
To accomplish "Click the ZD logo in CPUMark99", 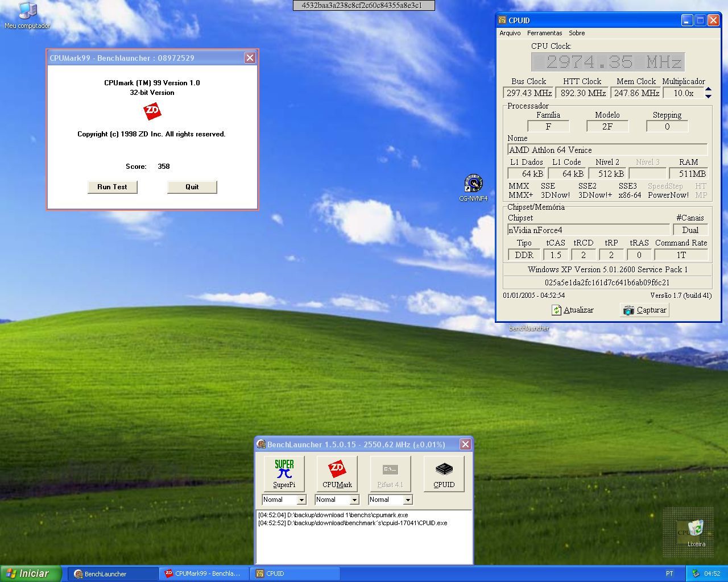I will [x=152, y=111].
